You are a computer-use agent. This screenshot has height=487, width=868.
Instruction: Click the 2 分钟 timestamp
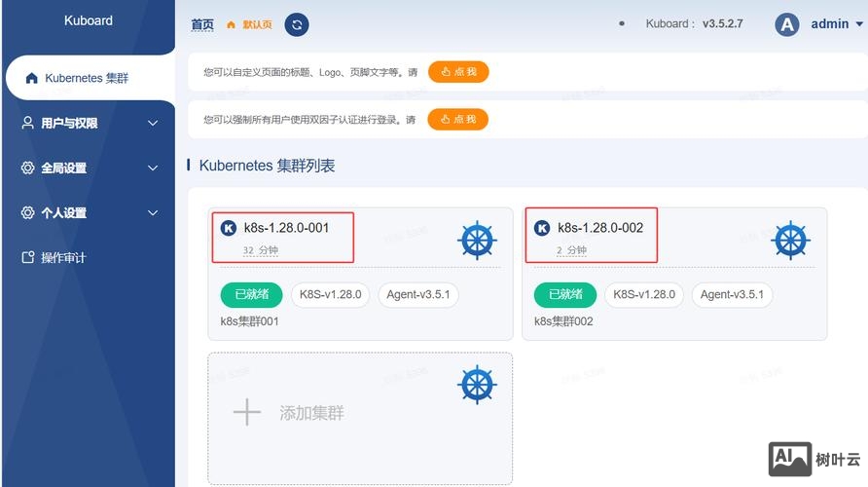tap(571, 250)
